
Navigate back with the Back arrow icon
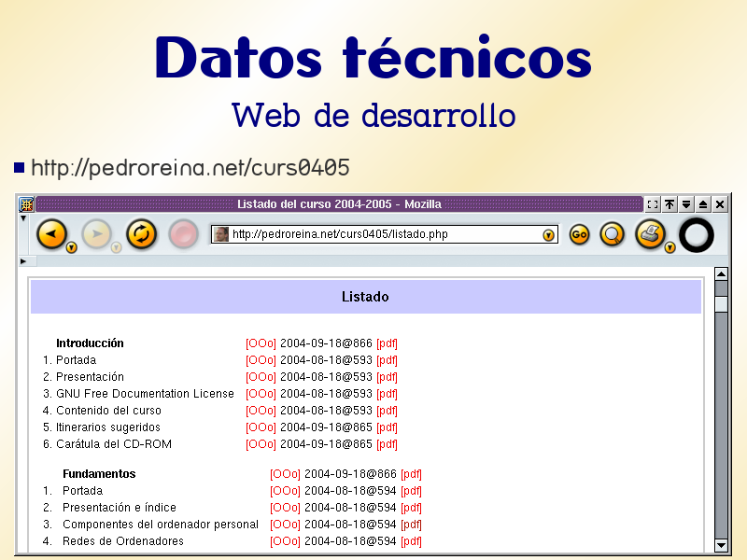click(53, 234)
